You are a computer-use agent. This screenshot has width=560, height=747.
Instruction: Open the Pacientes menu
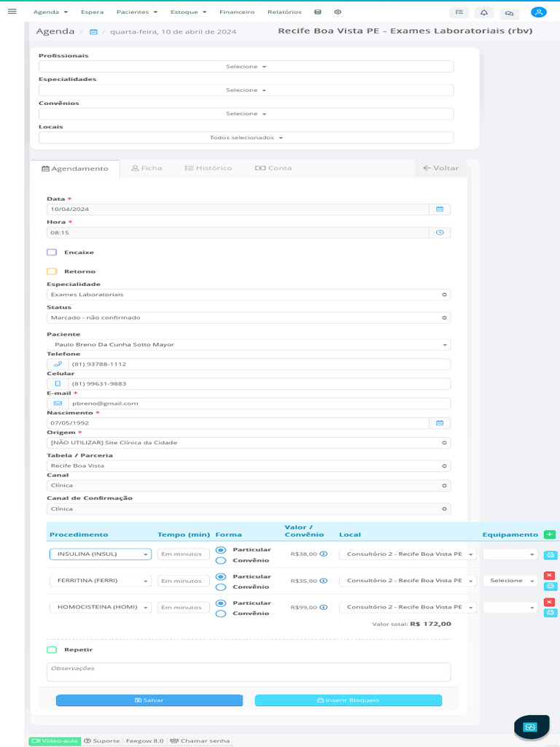coord(137,12)
